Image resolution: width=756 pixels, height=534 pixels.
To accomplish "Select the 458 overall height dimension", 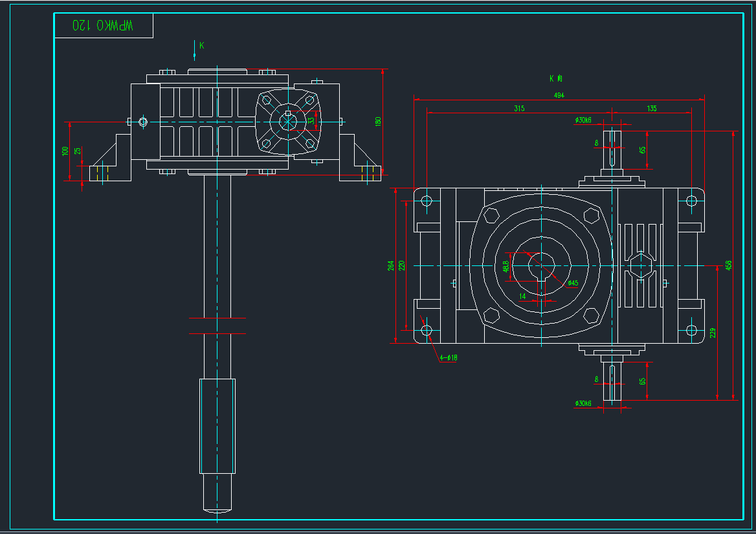I will (x=729, y=265).
